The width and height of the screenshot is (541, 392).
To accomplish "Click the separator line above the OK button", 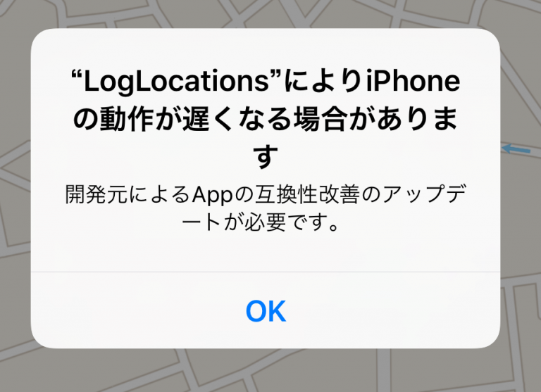I will (266, 272).
